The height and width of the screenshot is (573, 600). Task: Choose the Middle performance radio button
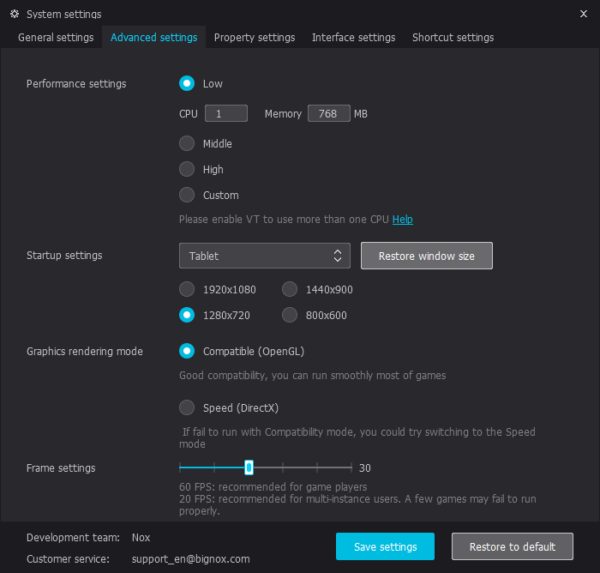pyautogui.click(x=187, y=144)
